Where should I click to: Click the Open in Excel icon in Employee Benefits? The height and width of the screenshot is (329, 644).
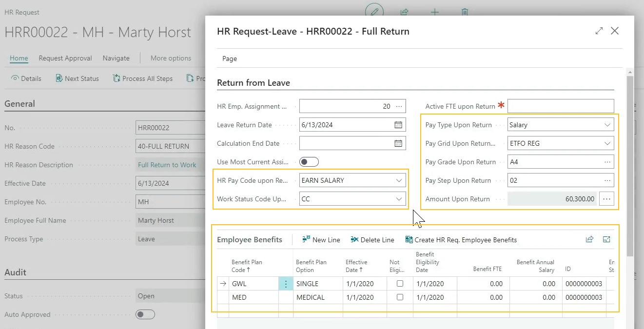click(606, 239)
